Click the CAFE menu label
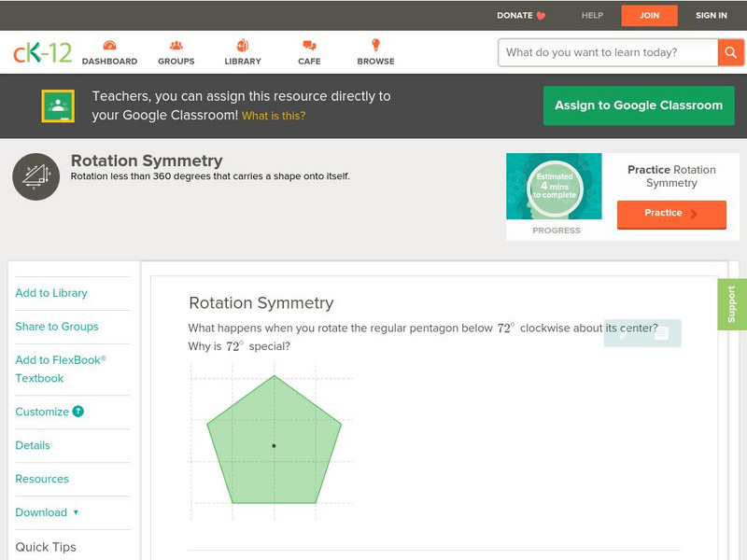Viewport: 747px width, 560px height. (309, 62)
